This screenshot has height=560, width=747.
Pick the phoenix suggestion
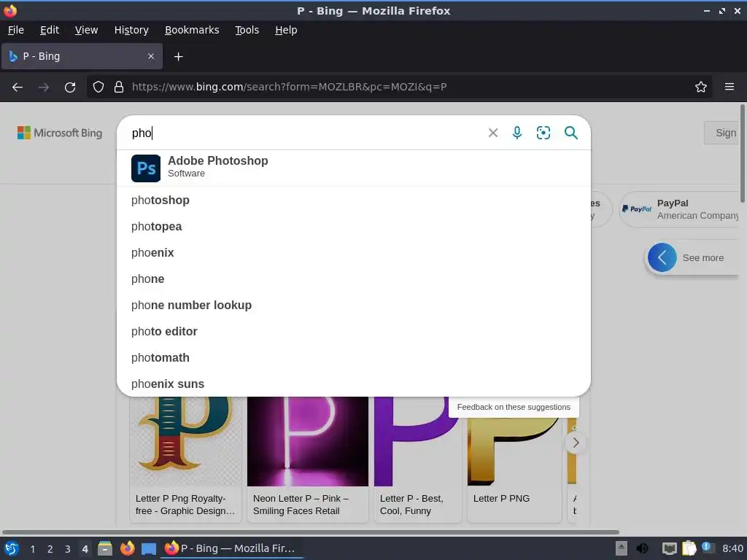pyautogui.click(x=354, y=253)
